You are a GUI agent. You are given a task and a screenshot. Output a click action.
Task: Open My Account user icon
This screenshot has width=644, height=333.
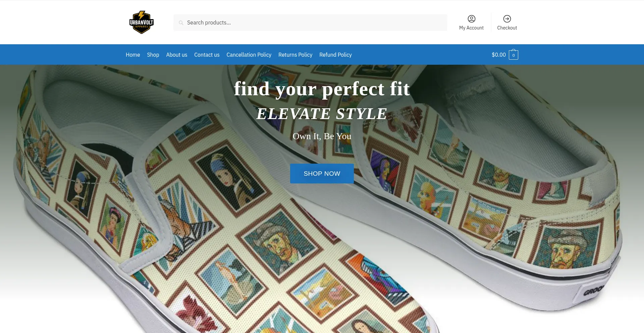(x=471, y=19)
